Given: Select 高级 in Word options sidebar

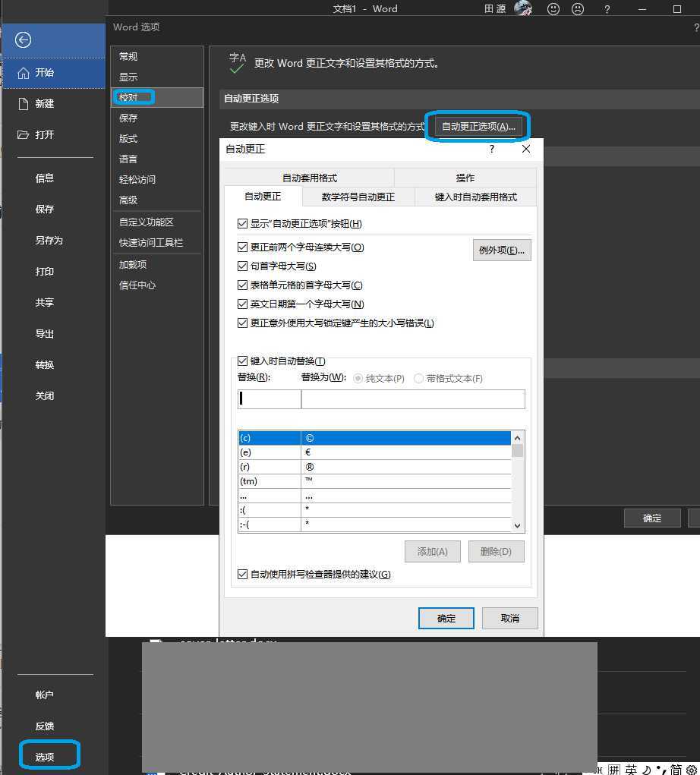Looking at the screenshot, I should tap(128, 200).
